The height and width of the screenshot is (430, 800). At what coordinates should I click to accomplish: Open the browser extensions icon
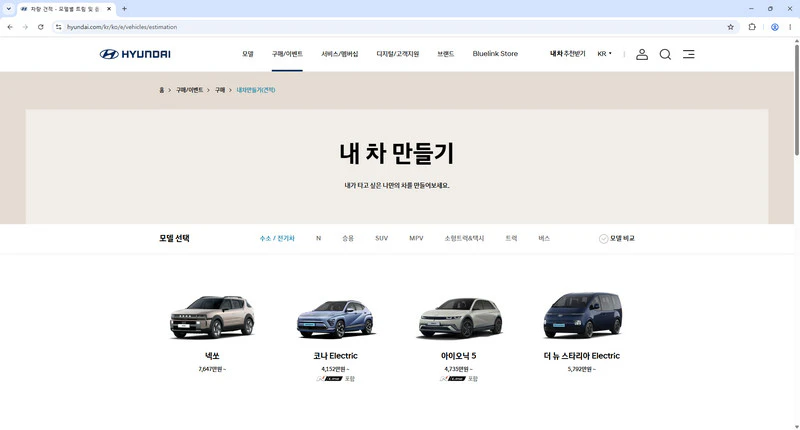752,27
